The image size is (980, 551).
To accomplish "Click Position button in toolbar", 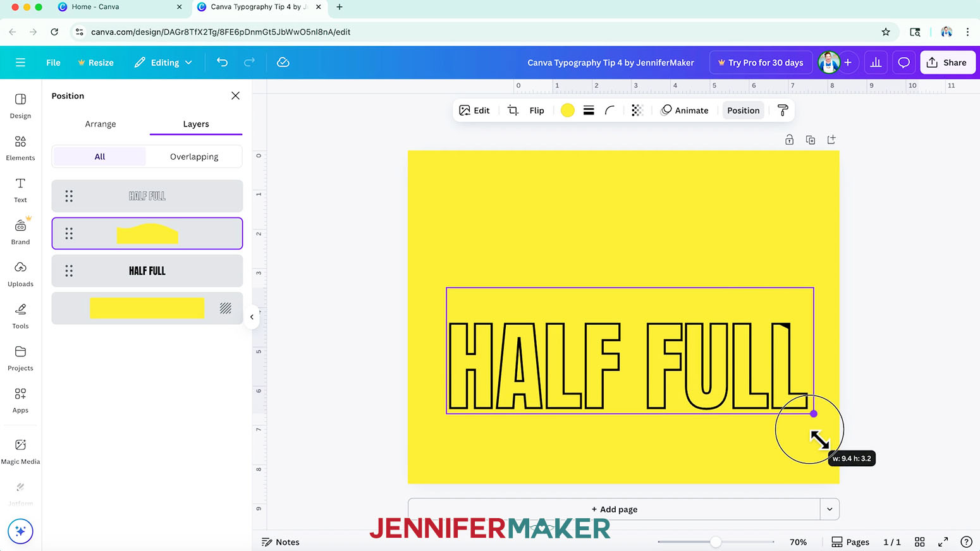I will [x=743, y=111].
